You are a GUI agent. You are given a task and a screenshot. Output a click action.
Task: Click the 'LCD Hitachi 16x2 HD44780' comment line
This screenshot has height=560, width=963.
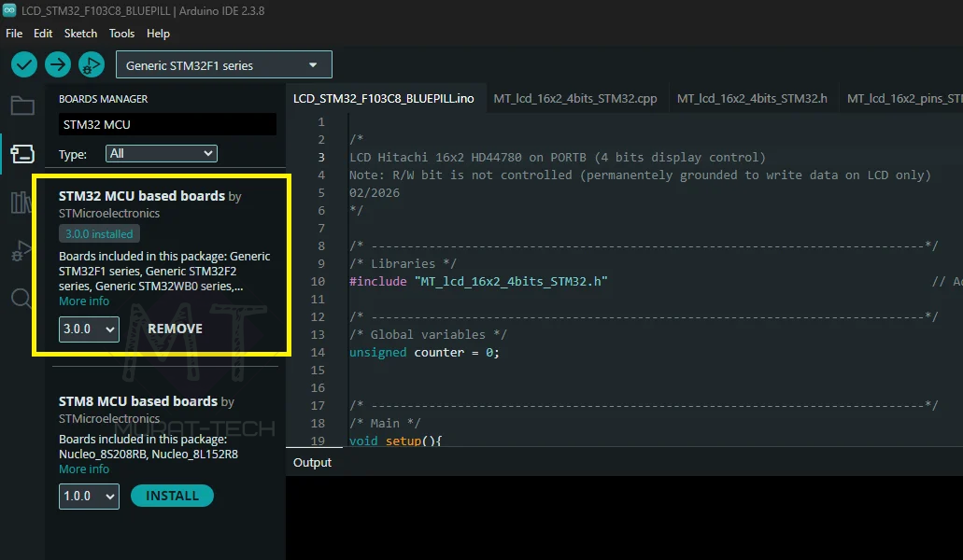(x=558, y=158)
